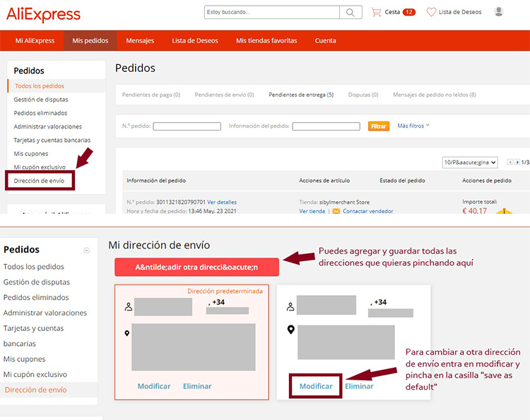530x420 pixels.
Task: Open Gestión de disputas in lower sidebar
Action: point(37,282)
